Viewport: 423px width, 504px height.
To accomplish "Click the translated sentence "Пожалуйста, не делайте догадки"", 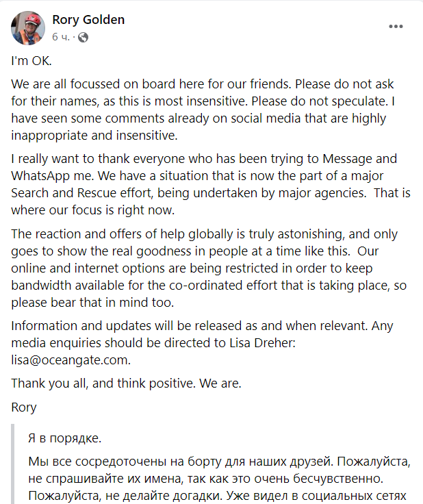I will 114,496.
